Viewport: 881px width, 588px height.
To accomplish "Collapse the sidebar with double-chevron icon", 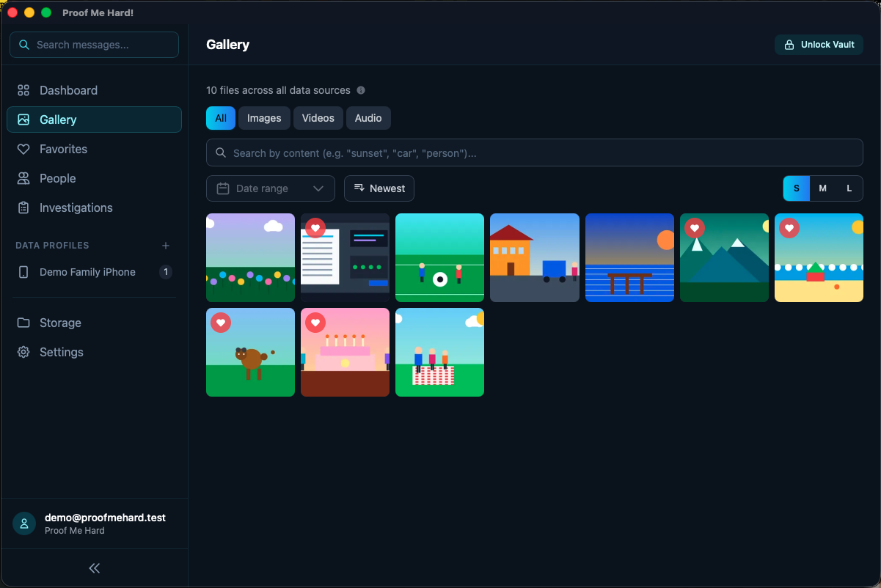I will (x=94, y=568).
